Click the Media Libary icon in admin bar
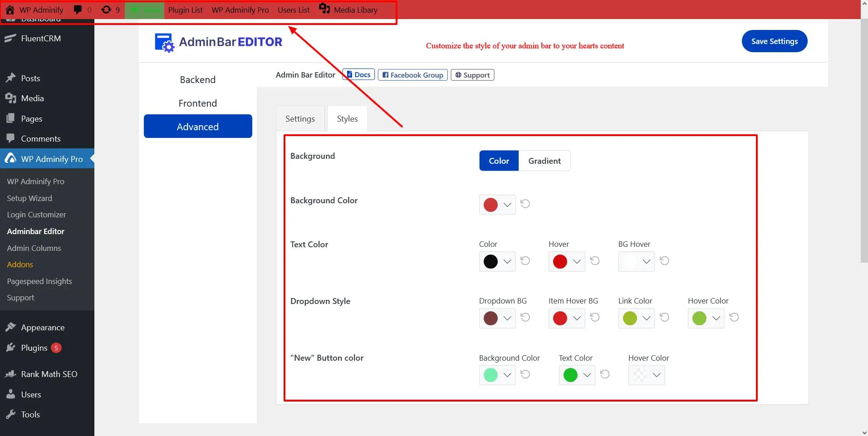The width and height of the screenshot is (868, 436). tap(324, 10)
